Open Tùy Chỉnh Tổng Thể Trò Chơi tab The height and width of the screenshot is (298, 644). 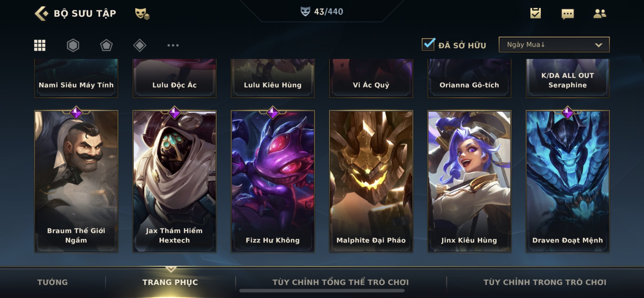[340, 282]
